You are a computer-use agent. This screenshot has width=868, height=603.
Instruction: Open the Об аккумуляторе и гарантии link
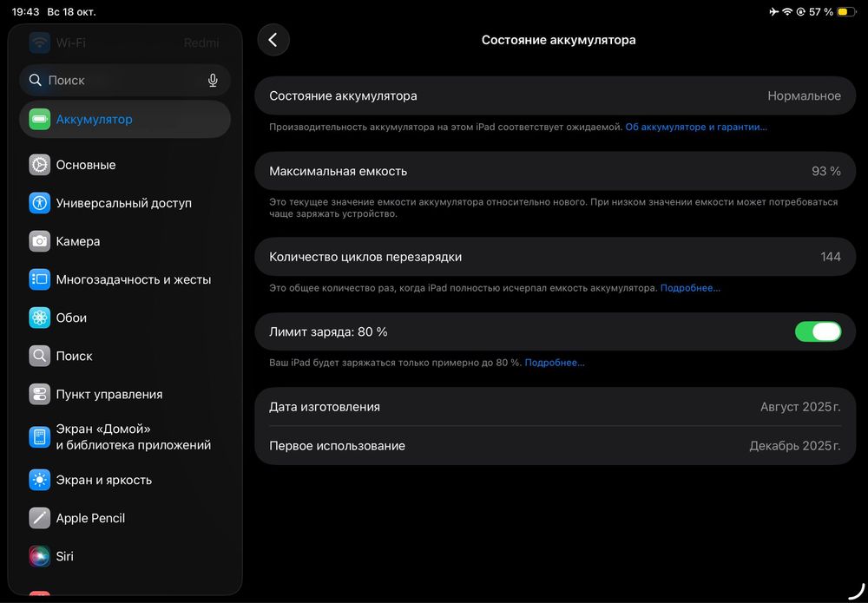(x=696, y=128)
